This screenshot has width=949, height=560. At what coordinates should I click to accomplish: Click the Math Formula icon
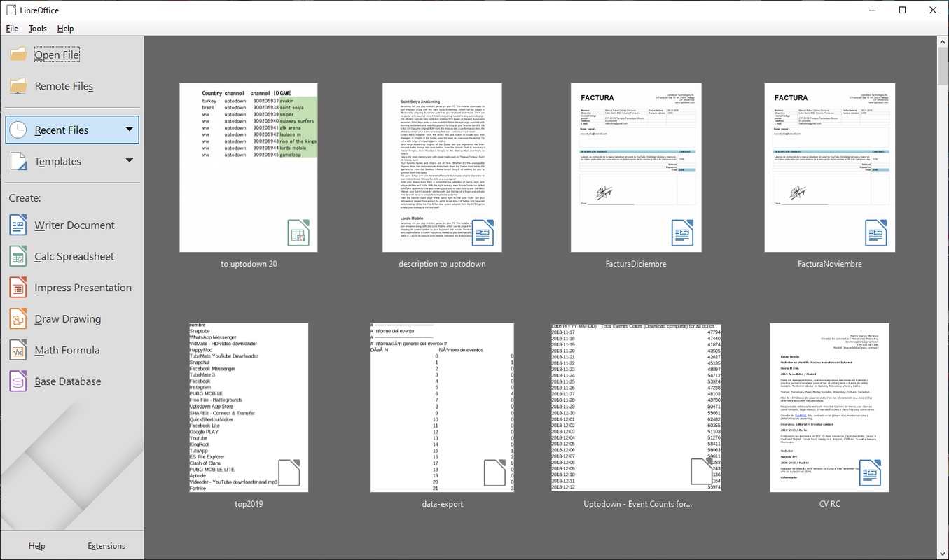click(18, 350)
